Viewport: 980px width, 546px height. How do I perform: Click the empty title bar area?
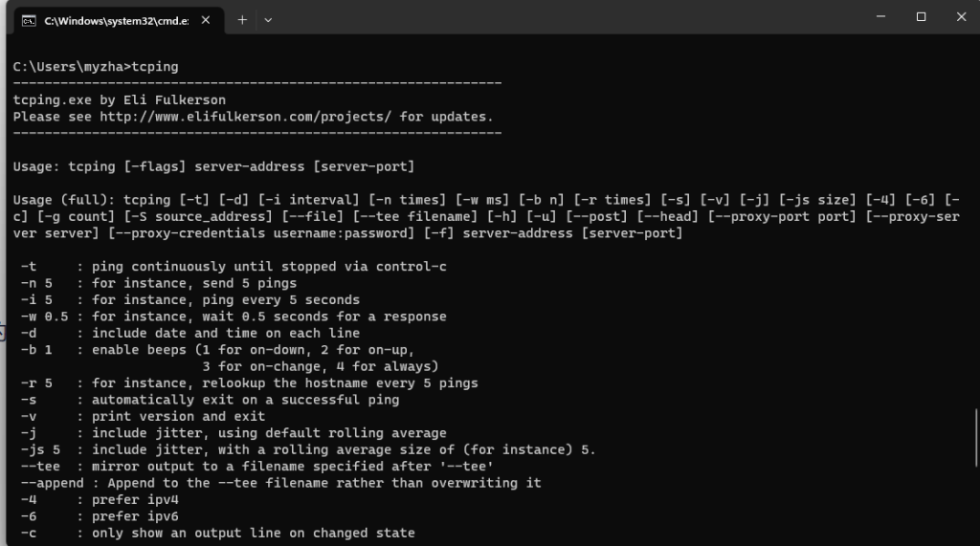click(x=563, y=17)
